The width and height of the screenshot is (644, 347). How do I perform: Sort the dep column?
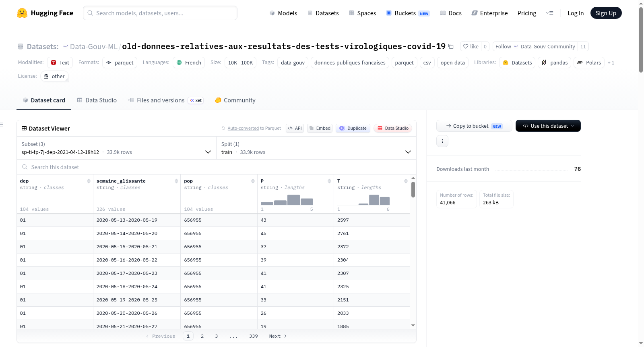coord(89,181)
